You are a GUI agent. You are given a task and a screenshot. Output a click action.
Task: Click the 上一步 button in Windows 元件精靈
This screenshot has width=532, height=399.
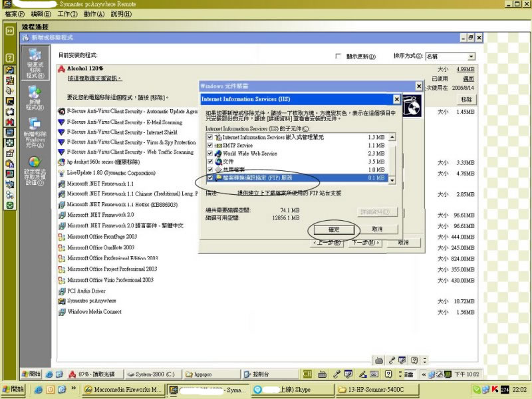pyautogui.click(x=327, y=243)
